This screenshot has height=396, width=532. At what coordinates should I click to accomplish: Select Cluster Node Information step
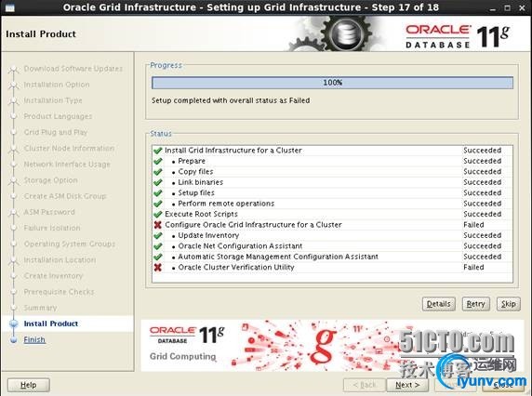pyautogui.click(x=69, y=148)
